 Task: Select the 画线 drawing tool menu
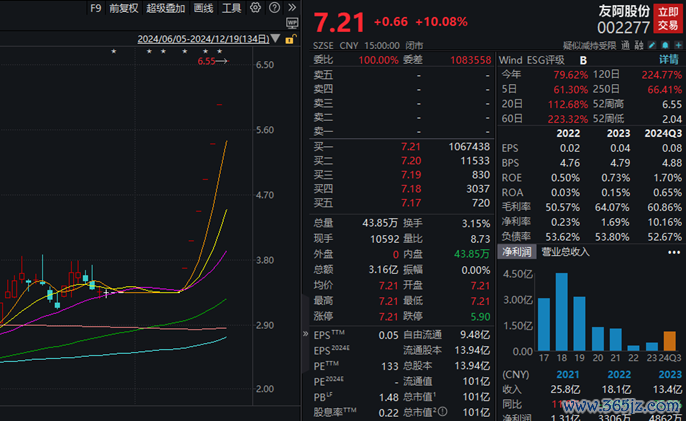(x=203, y=8)
